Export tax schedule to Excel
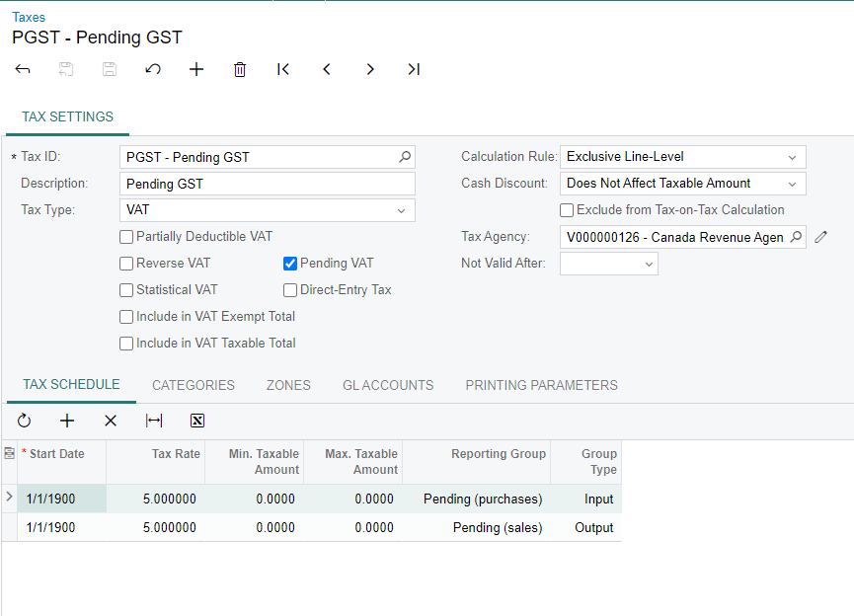Screen dimensions: 854x616 click(197, 421)
